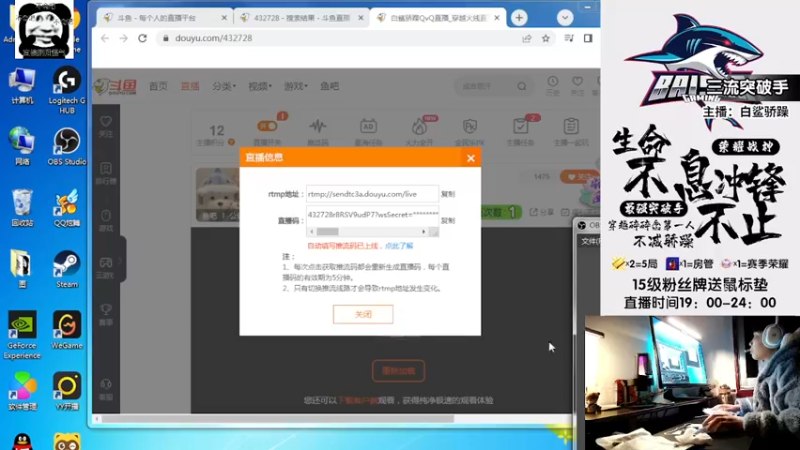
Task: Open 排行榜 in the left dark sidebar
Action: point(106,173)
